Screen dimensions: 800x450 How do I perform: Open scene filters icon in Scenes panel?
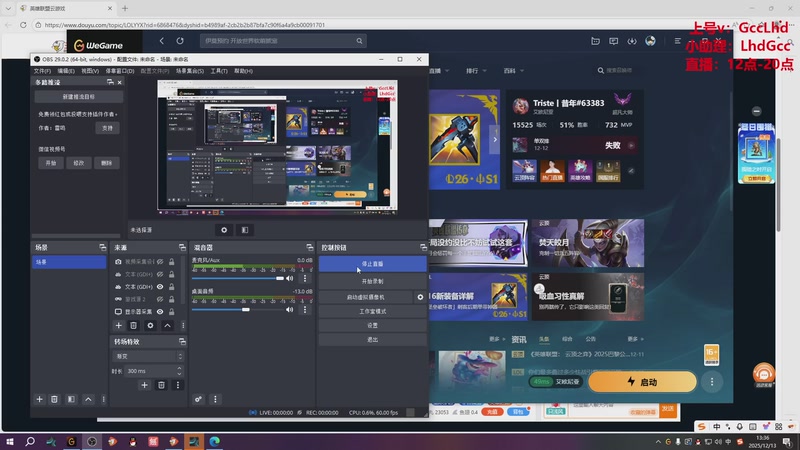coord(71,399)
